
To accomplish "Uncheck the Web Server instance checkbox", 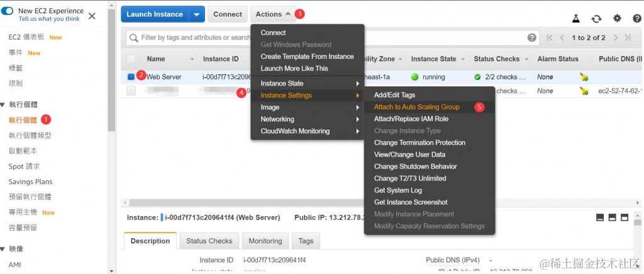I will [x=131, y=77].
